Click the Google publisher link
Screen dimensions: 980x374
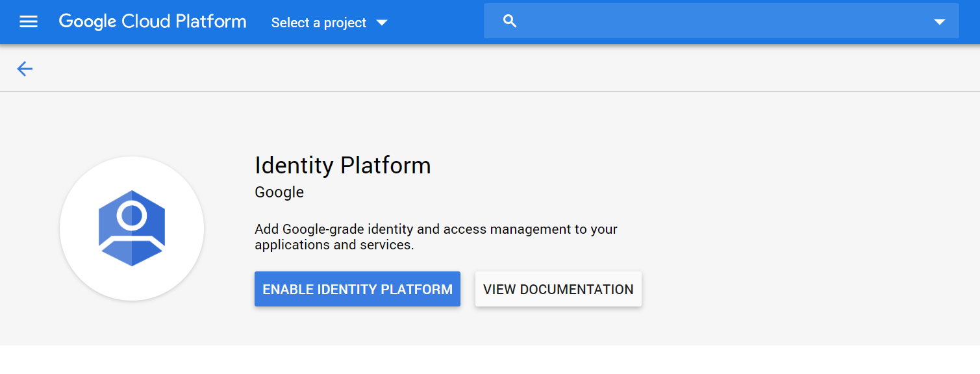pyautogui.click(x=279, y=192)
